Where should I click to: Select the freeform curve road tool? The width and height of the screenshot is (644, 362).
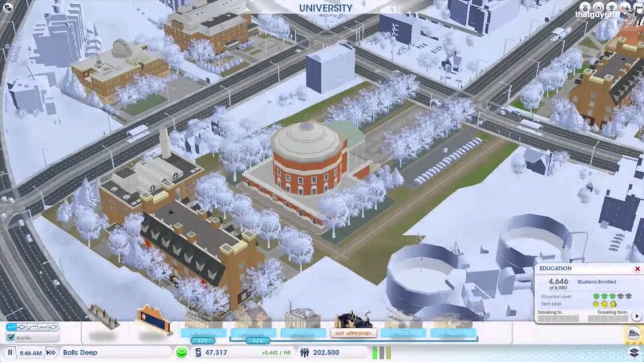(x=43, y=327)
